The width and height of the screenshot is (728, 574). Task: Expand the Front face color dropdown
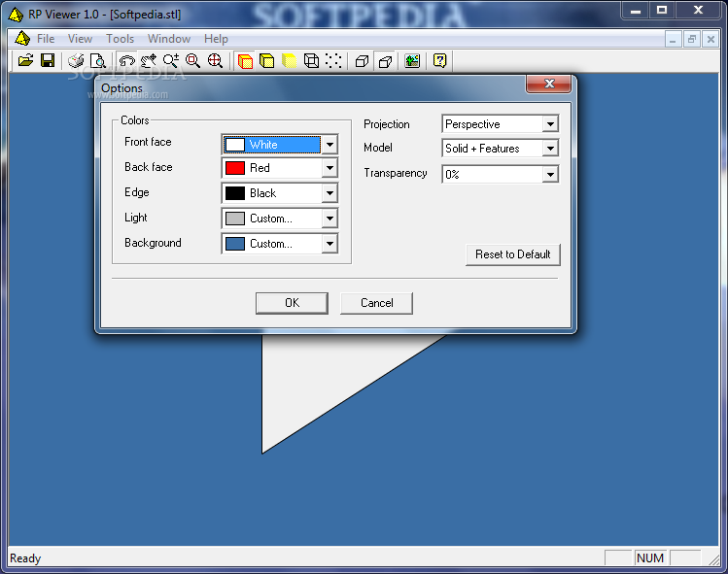pyautogui.click(x=329, y=145)
